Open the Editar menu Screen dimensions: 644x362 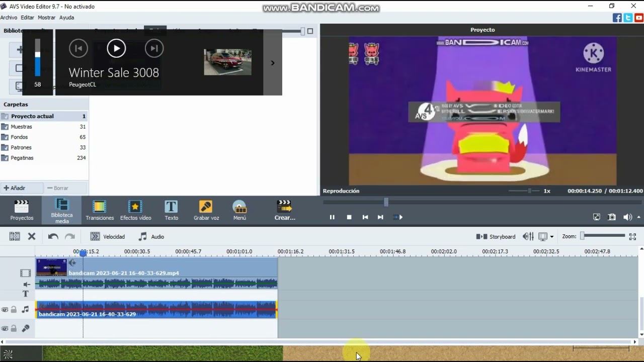[x=27, y=18]
